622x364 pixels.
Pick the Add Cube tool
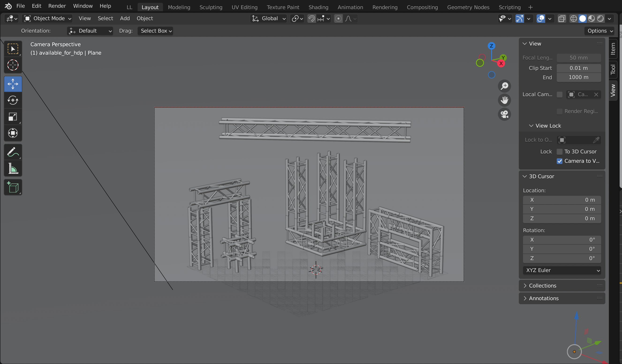tap(13, 187)
